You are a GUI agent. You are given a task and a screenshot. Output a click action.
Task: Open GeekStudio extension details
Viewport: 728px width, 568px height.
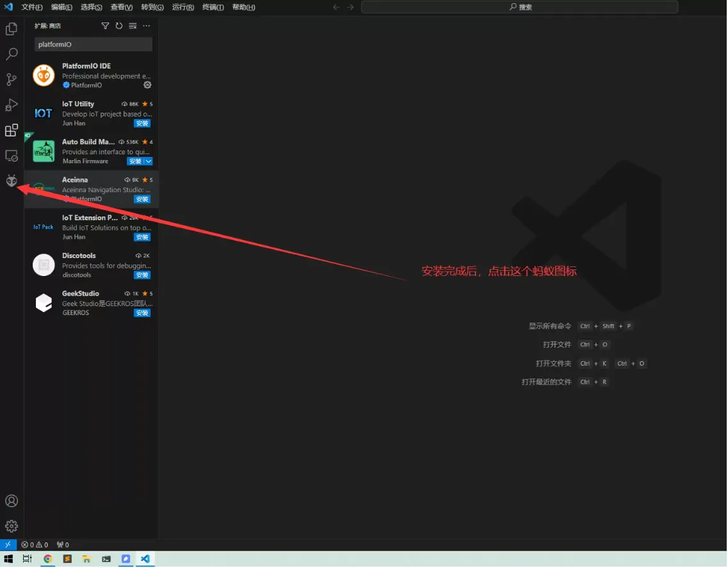[x=92, y=303]
